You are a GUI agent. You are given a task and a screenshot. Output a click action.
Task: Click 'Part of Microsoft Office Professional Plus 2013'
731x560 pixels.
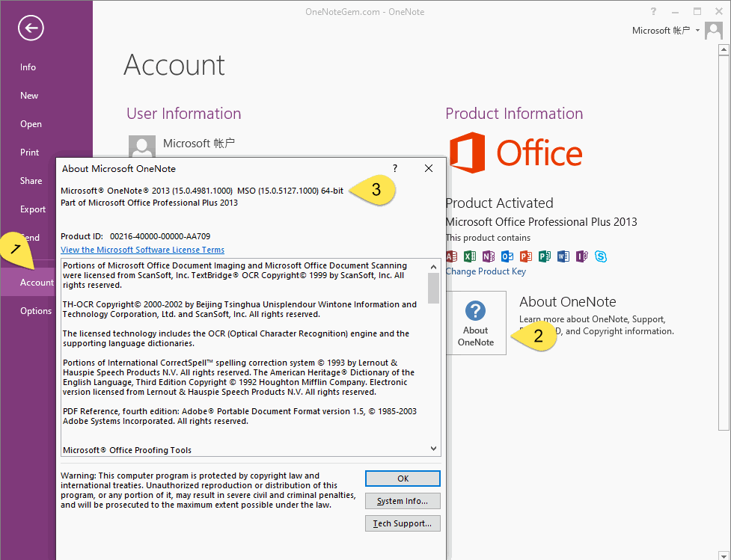149,203
